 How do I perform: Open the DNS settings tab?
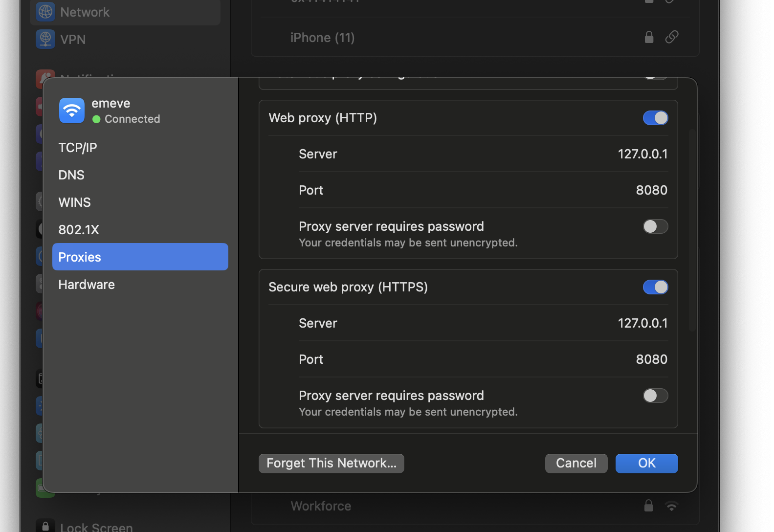[71, 175]
